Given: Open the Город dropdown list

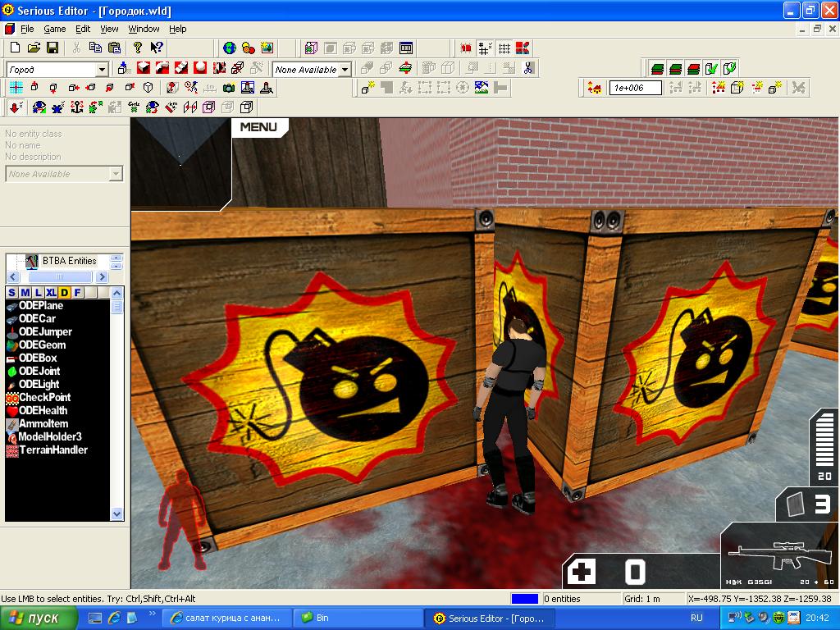Looking at the screenshot, I should (x=102, y=70).
